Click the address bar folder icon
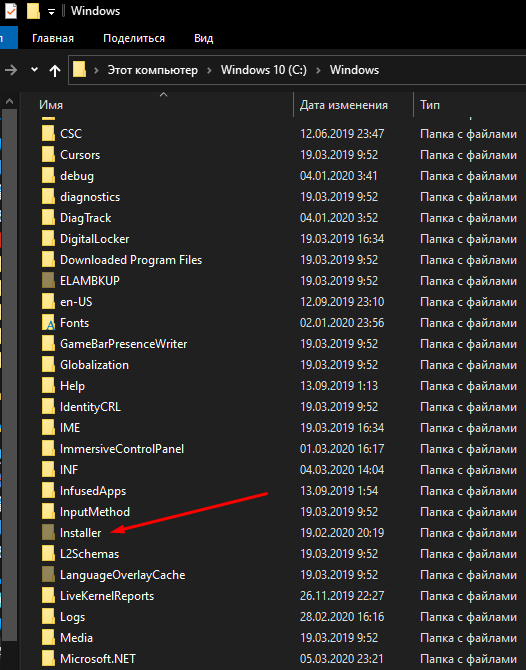The height and width of the screenshot is (670, 526). [79, 70]
